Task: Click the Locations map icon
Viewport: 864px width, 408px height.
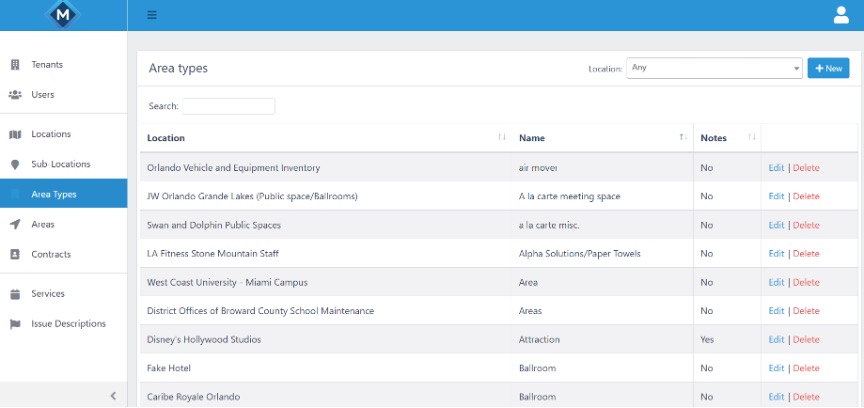Action: (x=15, y=134)
